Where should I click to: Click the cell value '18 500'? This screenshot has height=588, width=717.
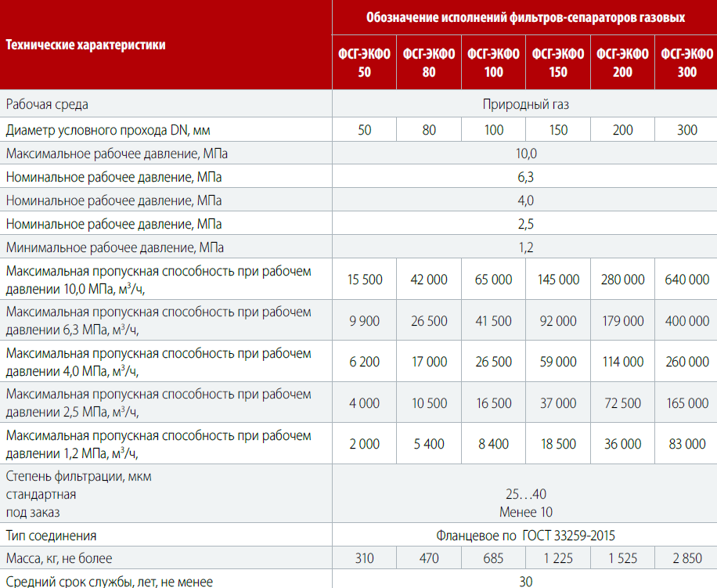pyautogui.click(x=558, y=444)
